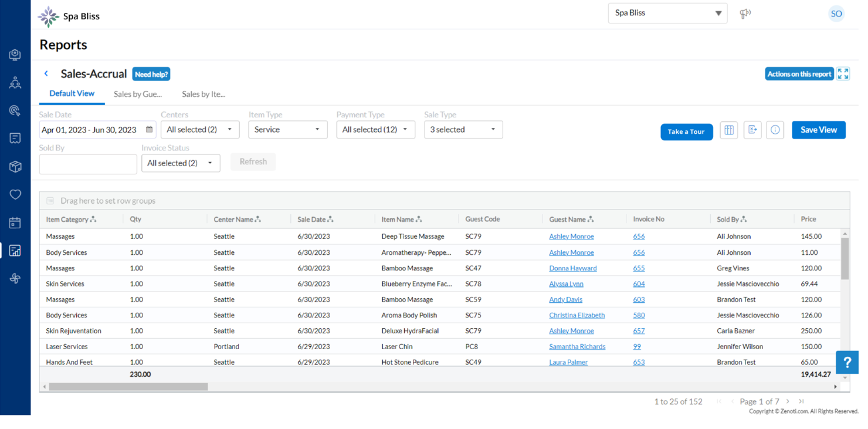Open guest Christina Elizabeth link
The height and width of the screenshot is (429, 868).
pos(577,315)
